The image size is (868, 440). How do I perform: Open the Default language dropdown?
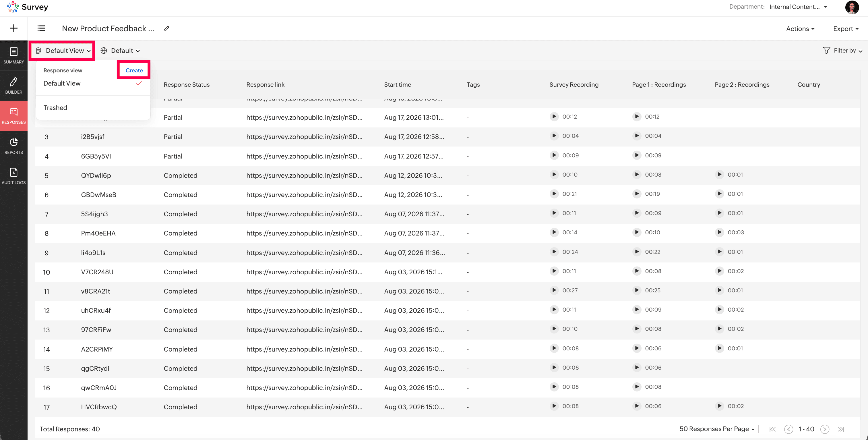[120, 51]
